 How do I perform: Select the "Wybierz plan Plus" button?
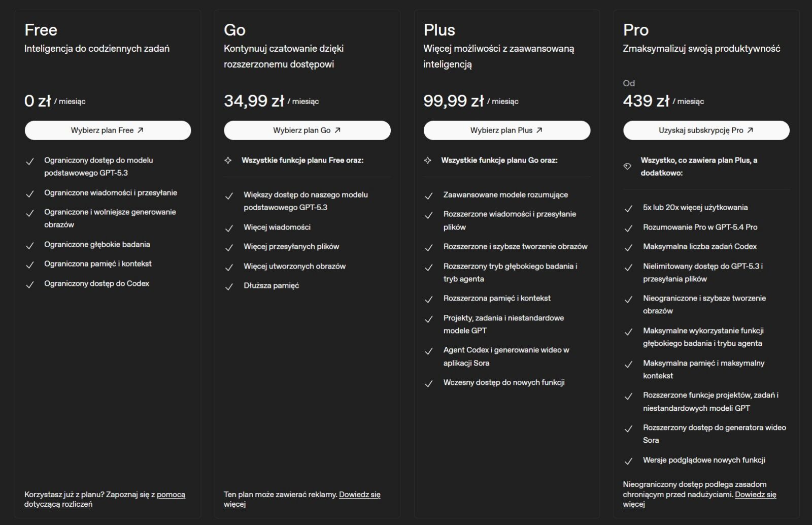[506, 130]
